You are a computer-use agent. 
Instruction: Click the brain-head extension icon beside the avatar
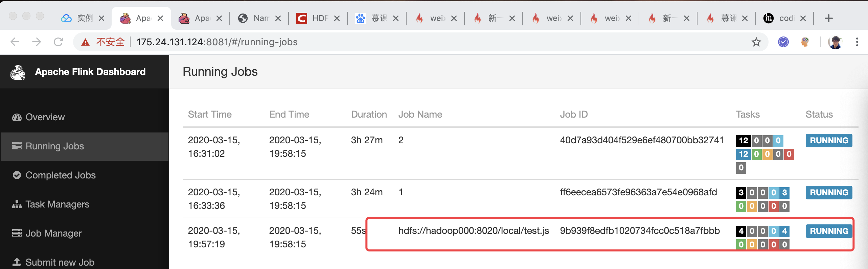[805, 42]
